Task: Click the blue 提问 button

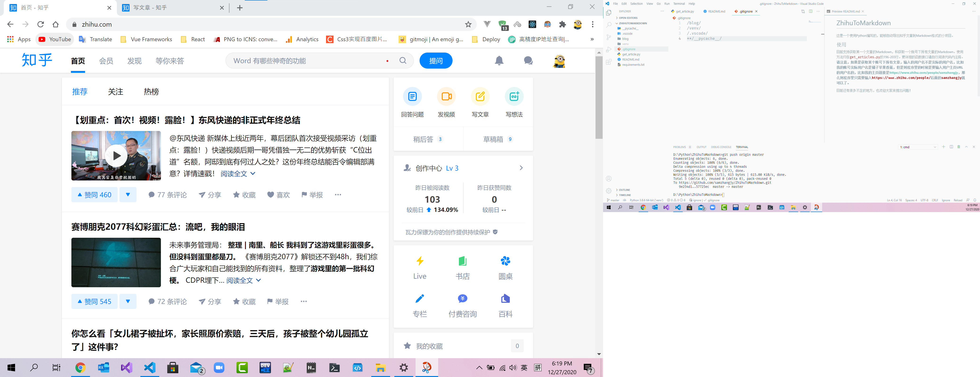Action: click(436, 61)
